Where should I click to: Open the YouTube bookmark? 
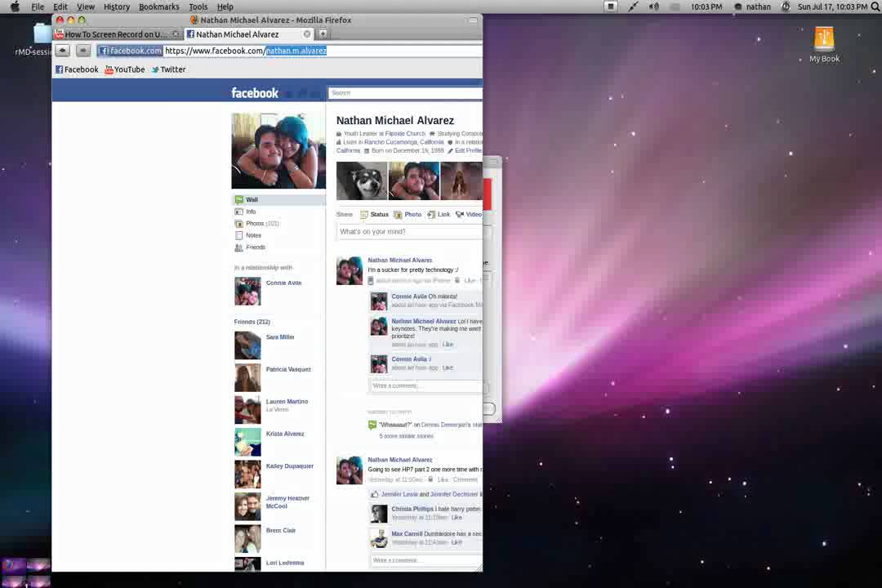[x=125, y=69]
